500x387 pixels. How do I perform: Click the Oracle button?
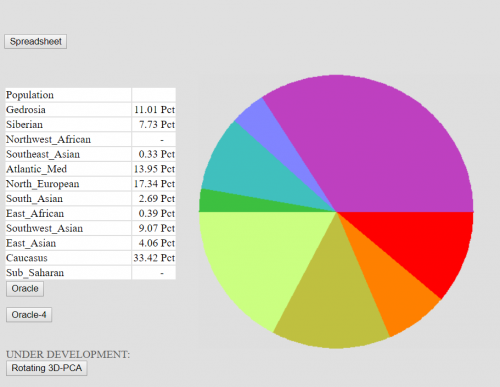point(25,289)
